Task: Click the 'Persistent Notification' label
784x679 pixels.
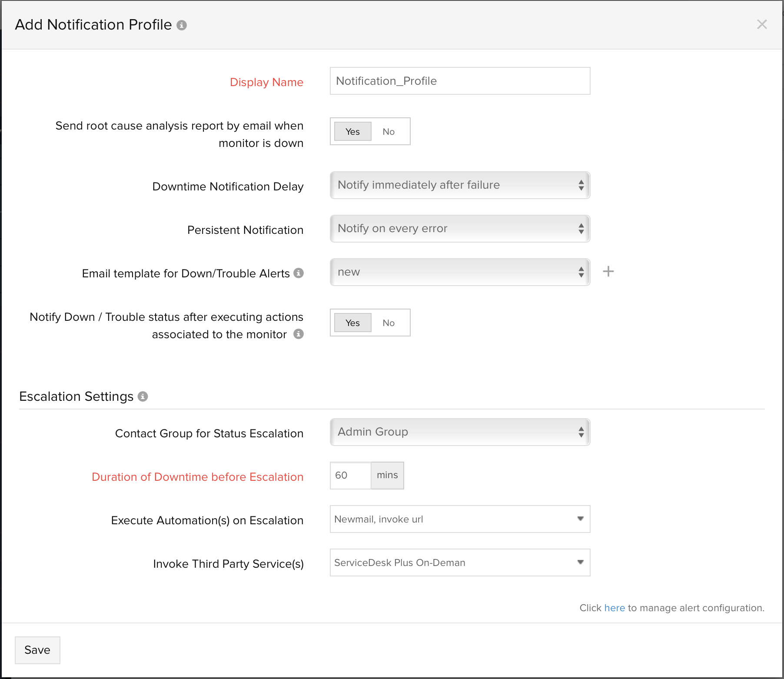Action: [246, 230]
